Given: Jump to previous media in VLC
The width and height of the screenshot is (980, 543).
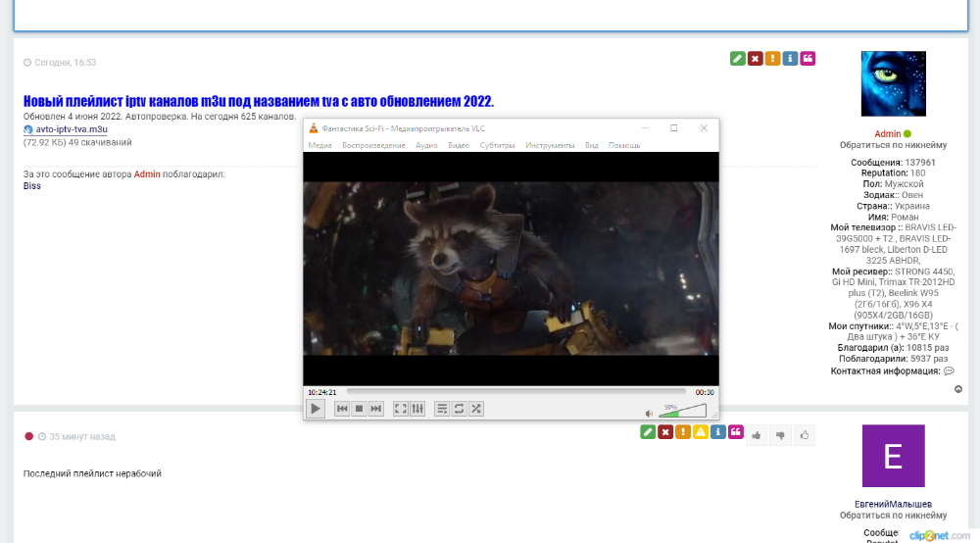Looking at the screenshot, I should point(342,409).
